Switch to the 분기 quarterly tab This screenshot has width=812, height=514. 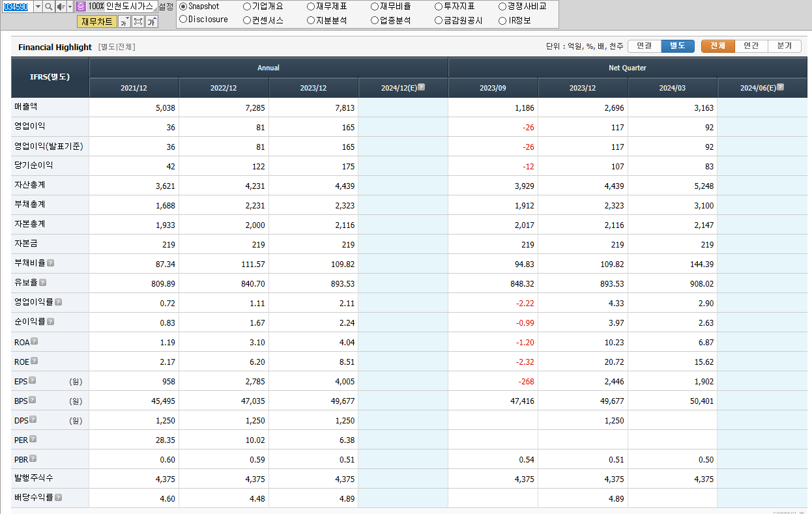(785, 46)
